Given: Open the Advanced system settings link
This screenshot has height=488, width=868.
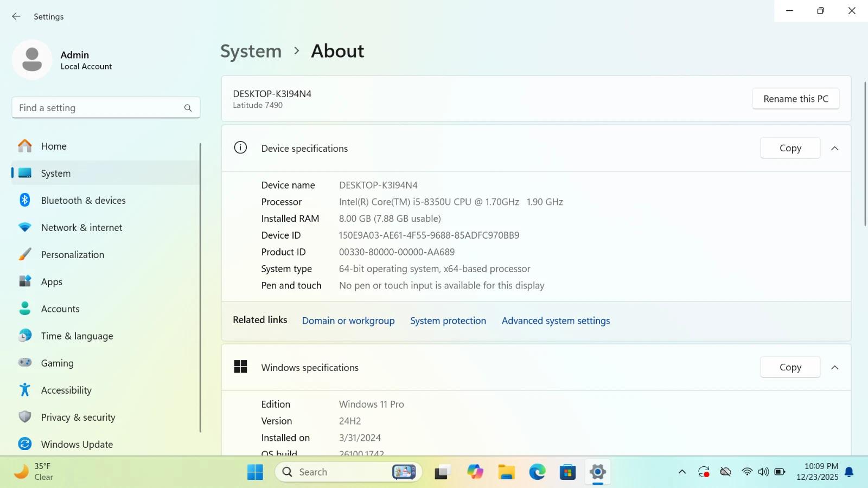Looking at the screenshot, I should pos(556,320).
